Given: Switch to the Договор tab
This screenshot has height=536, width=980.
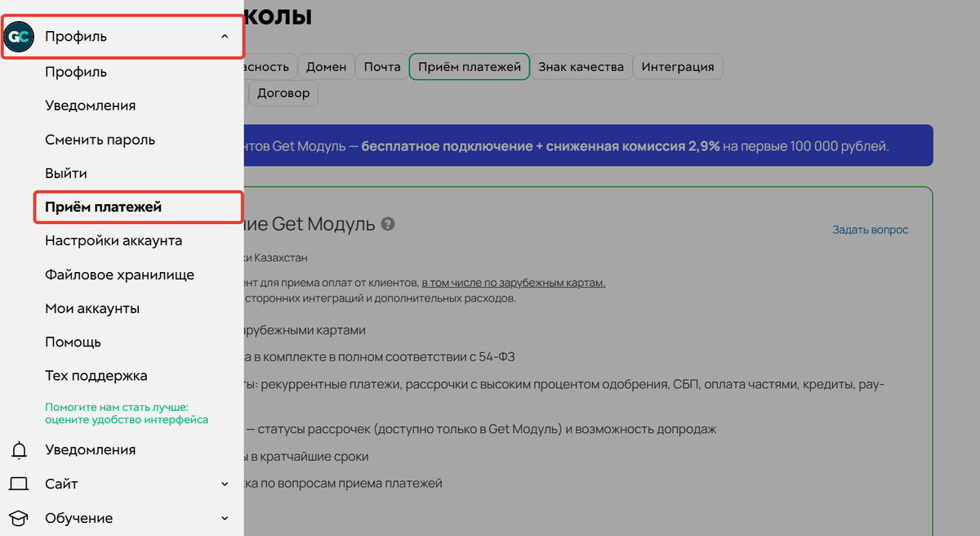Looking at the screenshot, I should [283, 93].
